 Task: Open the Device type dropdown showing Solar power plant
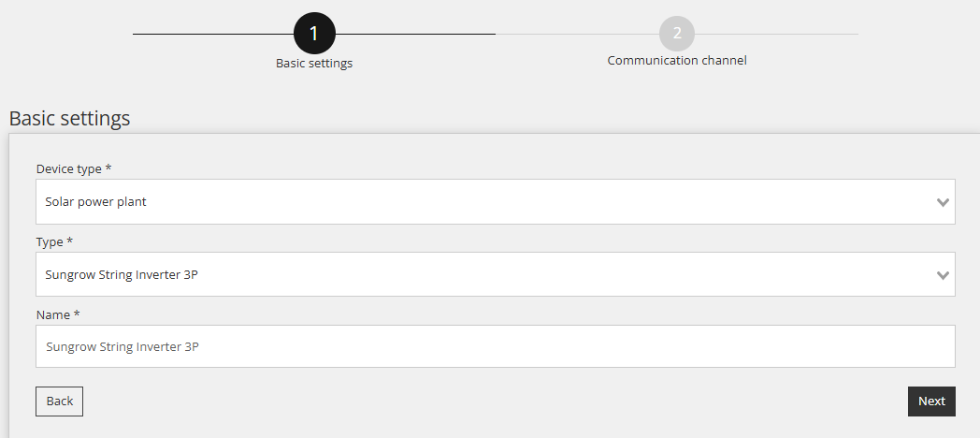495,201
